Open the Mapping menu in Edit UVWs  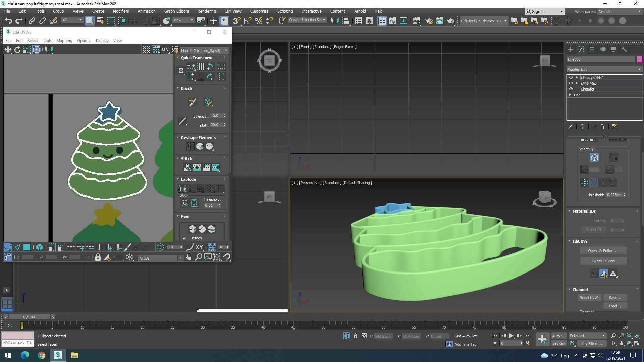click(64, 41)
